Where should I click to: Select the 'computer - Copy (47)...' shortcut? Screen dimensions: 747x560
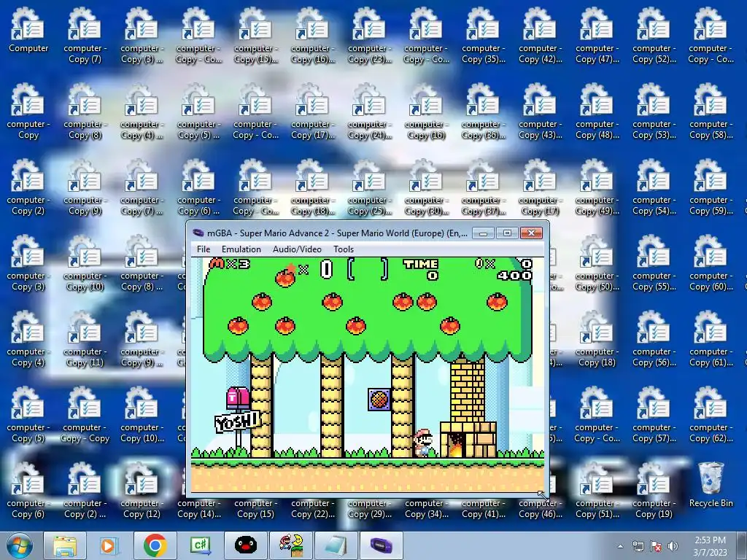click(597, 35)
